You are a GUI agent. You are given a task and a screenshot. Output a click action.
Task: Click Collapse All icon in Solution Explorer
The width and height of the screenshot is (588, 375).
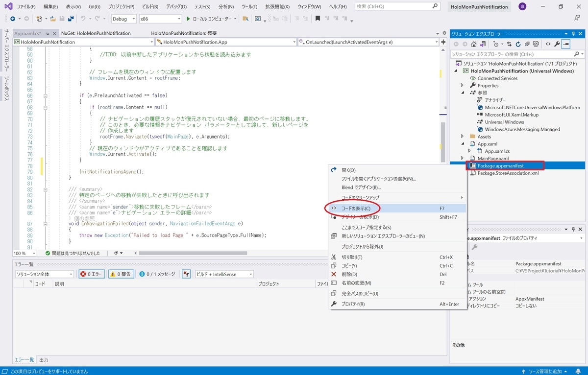tap(528, 44)
